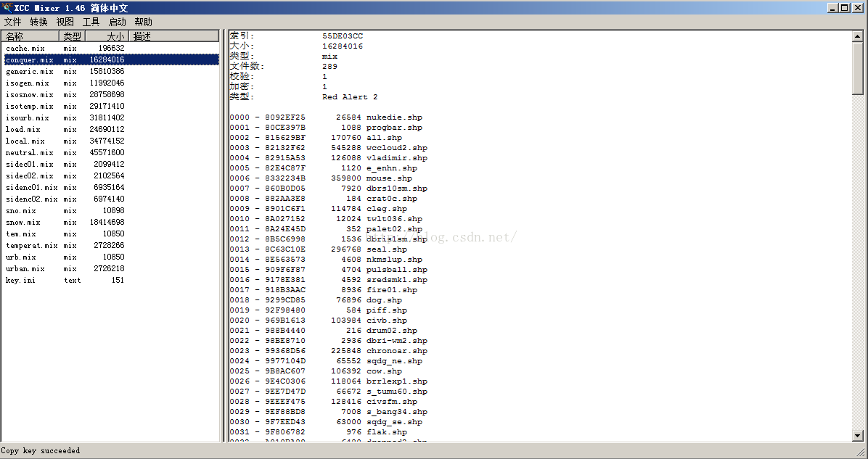Select key.ini text file
This screenshot has height=459, width=868.
pyautogui.click(x=111, y=281)
